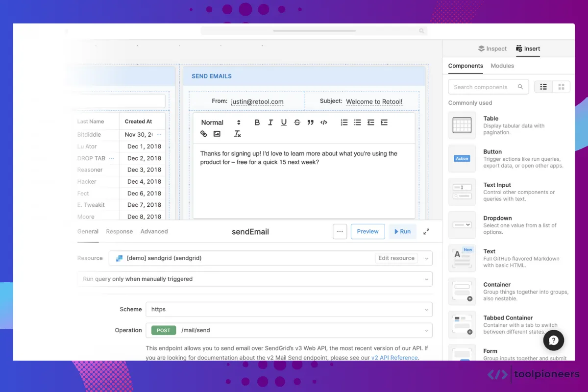Insert a blockquote in the editor
Viewport: 588px width, 392px height.
point(310,122)
